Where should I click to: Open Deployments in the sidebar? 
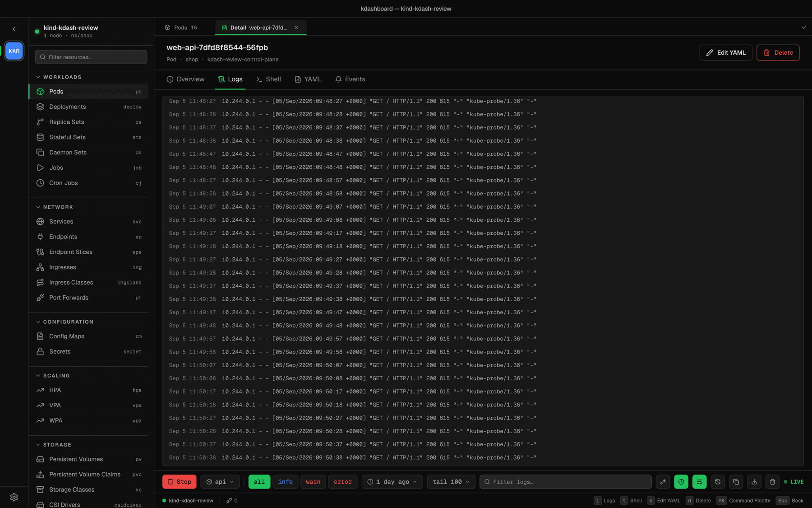pos(89,107)
